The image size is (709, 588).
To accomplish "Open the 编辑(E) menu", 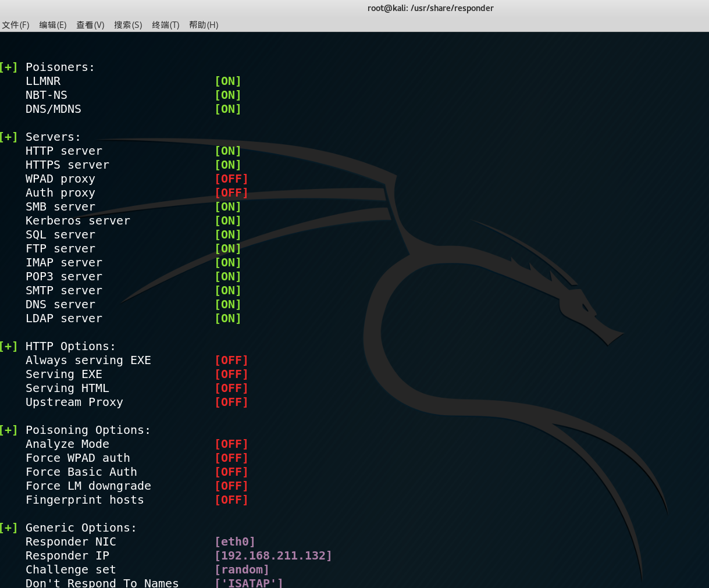I will point(53,25).
